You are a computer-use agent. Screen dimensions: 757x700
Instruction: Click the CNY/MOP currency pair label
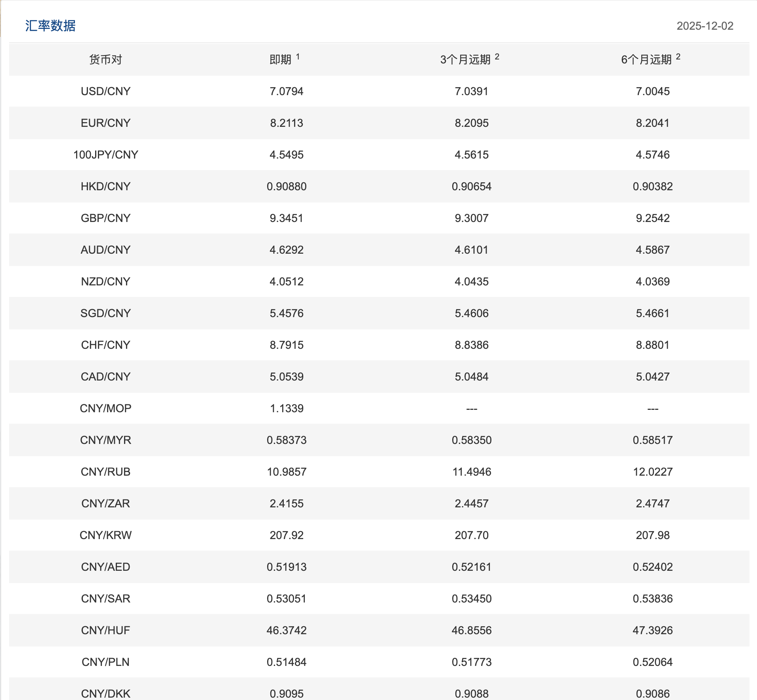[x=105, y=408]
